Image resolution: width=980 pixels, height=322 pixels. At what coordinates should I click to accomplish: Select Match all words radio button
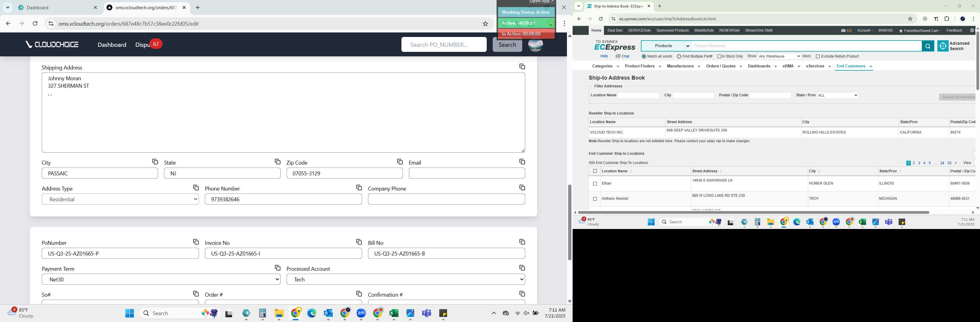point(644,56)
